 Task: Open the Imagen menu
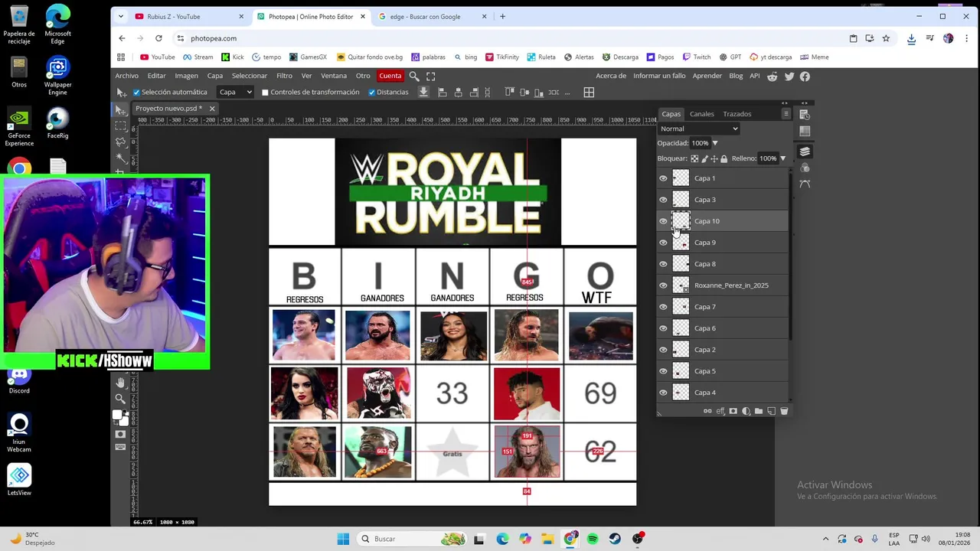point(186,76)
